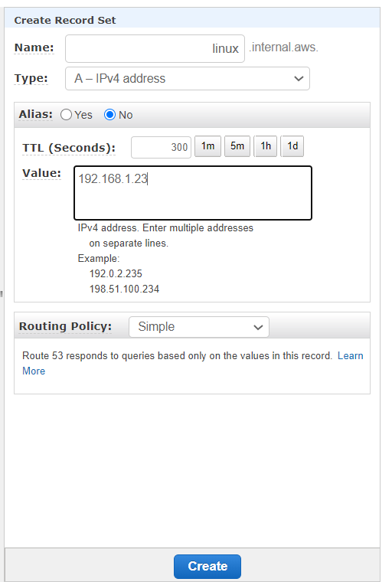Select the Alias No radio button
This screenshot has width=392, height=582.
click(110, 115)
